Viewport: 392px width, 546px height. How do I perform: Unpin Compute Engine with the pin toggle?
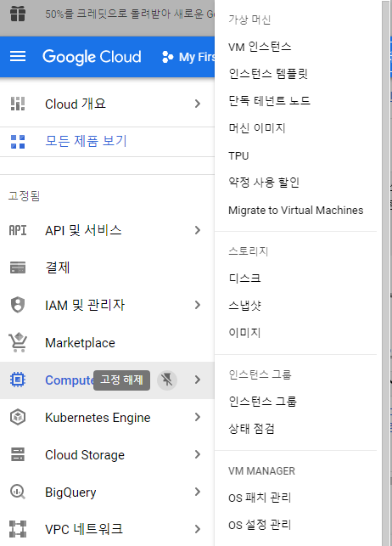(167, 380)
